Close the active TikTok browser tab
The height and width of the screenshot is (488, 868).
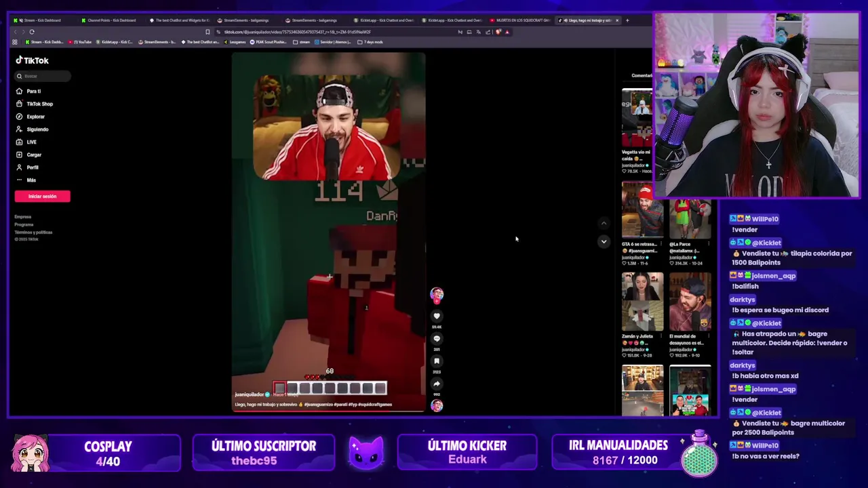click(x=617, y=20)
